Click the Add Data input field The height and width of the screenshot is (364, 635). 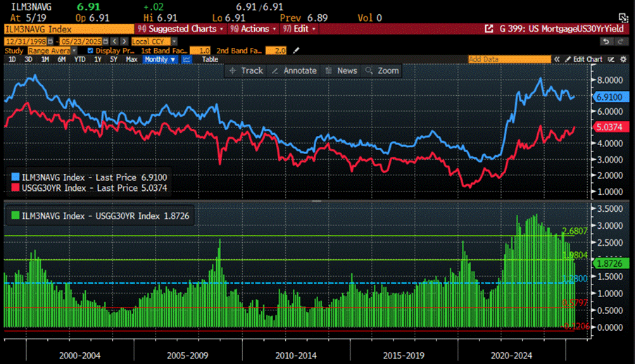point(510,60)
